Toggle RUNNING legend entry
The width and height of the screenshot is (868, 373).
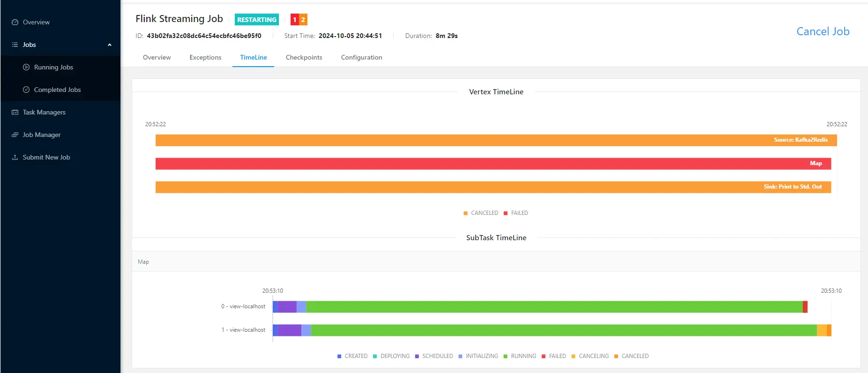pyautogui.click(x=520, y=356)
